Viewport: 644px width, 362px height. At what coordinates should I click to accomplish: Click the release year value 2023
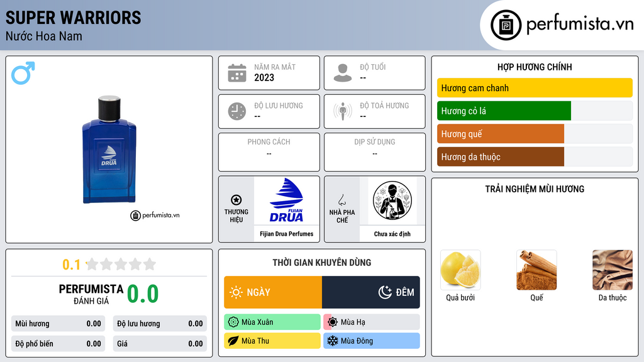(x=264, y=77)
